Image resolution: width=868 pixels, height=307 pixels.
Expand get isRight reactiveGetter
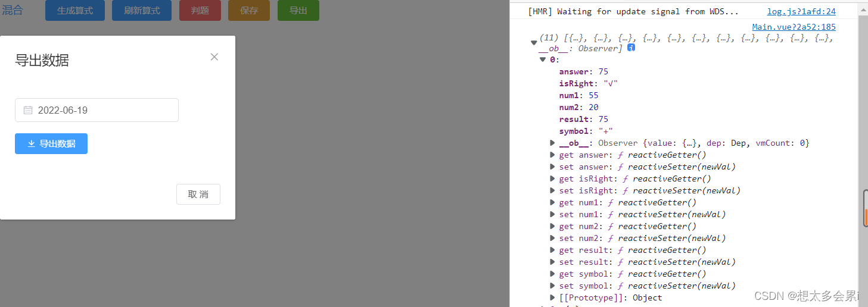tap(553, 178)
